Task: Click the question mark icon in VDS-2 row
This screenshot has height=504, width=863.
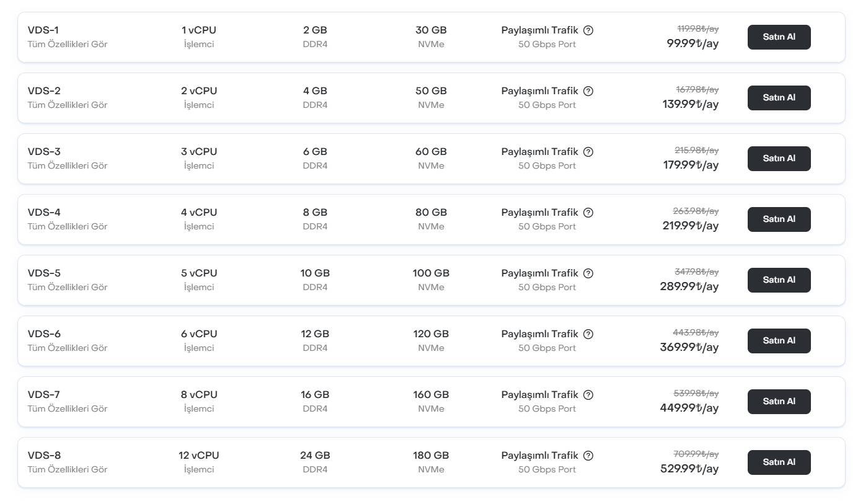Action: [x=588, y=91]
